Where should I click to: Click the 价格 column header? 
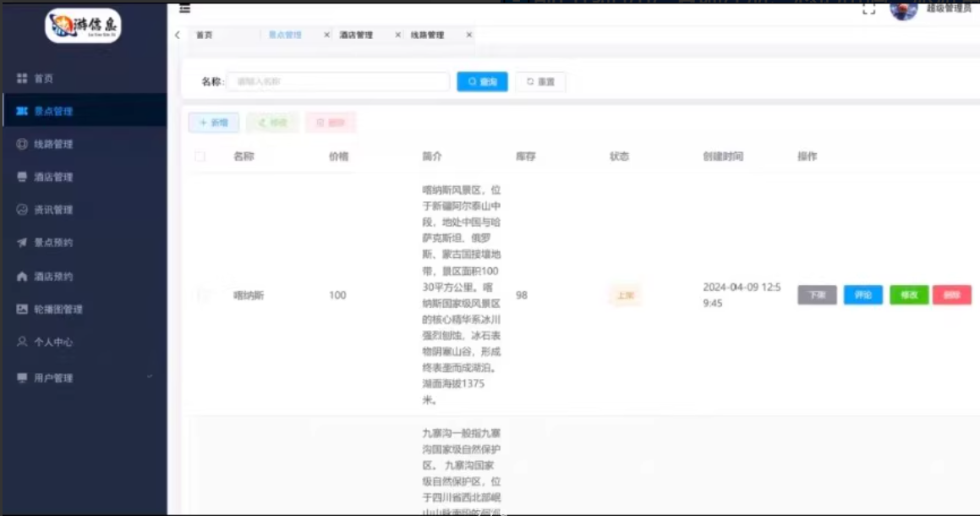coord(339,156)
